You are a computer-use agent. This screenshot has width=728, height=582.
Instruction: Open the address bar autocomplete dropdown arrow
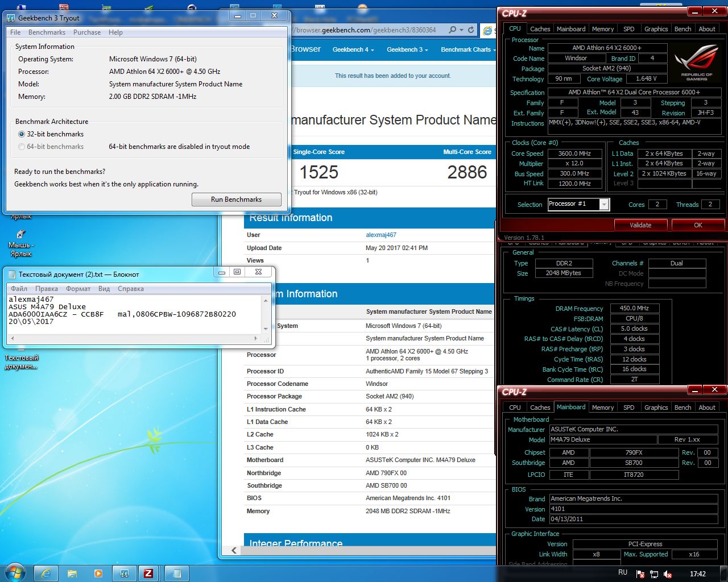pos(461,30)
